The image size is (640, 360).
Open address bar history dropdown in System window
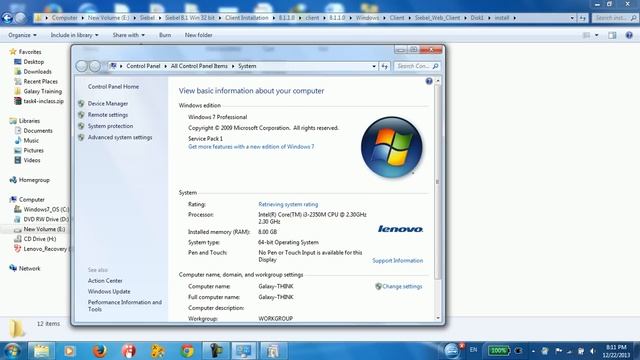pos(374,66)
